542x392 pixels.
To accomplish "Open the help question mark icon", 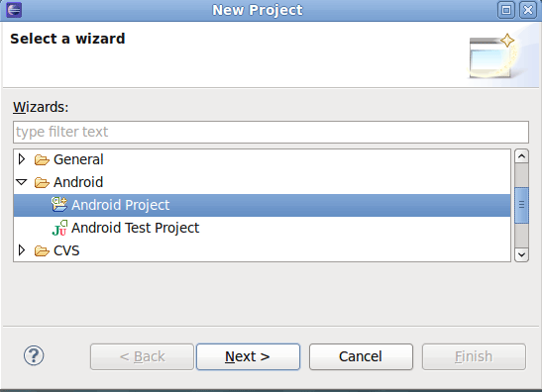I will click(x=34, y=355).
